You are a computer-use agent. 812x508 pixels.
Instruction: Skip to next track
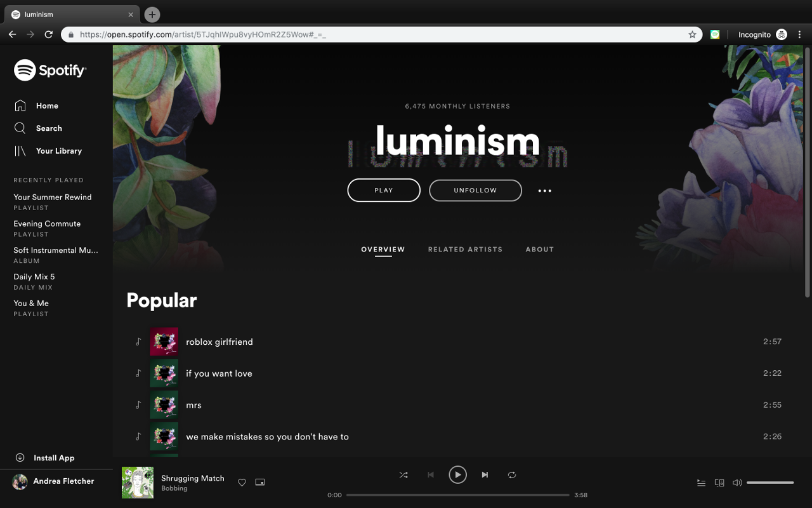pyautogui.click(x=485, y=475)
